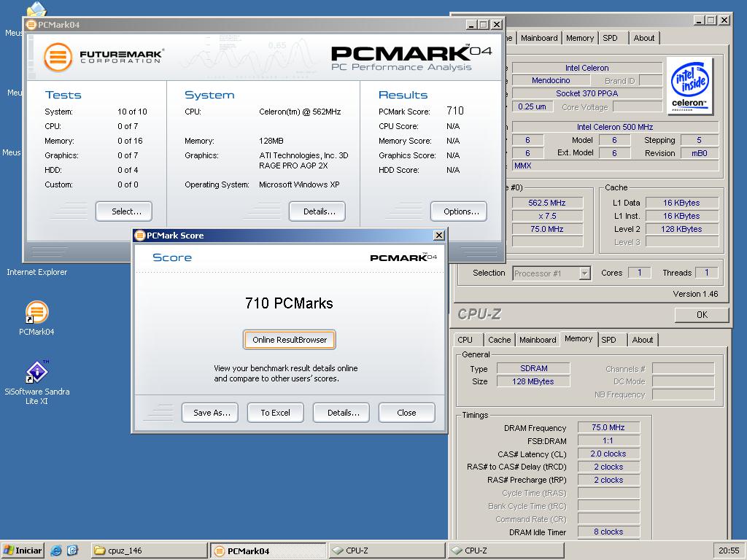747x560 pixels.
Task: Click Save As... in score dialog
Action: [x=210, y=413]
